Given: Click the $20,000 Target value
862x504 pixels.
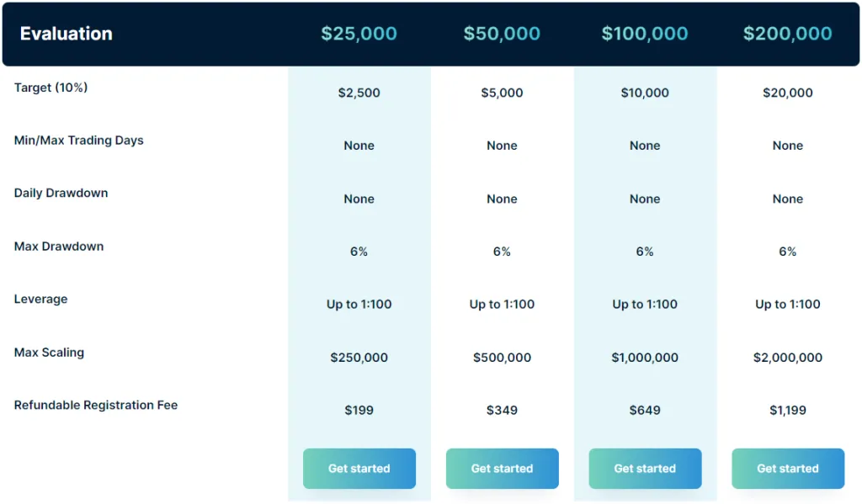Looking at the screenshot, I should coord(788,93).
